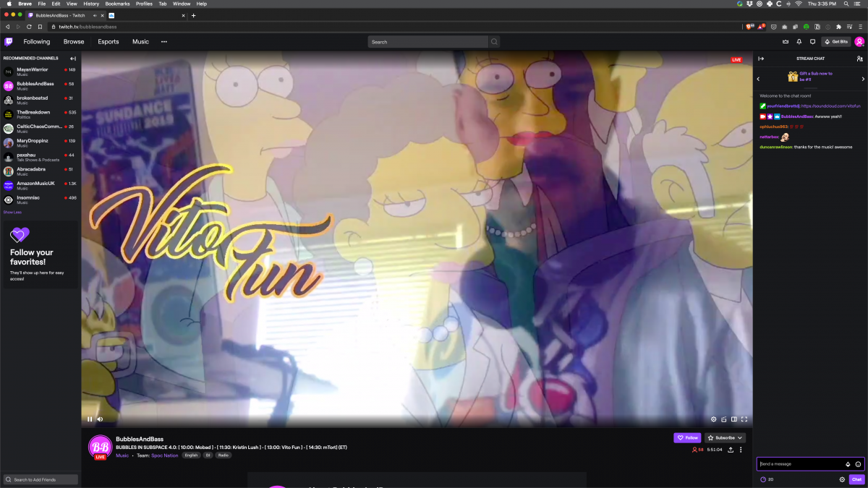
Task: Click the Get Bits button
Action: 836,41
